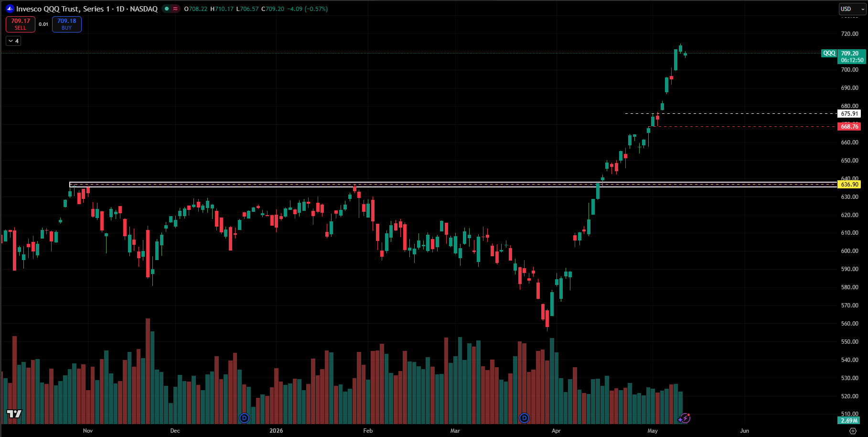Screen dimensions: 868x437
Task: Click the 540.00 price scale label
Action: [850, 360]
